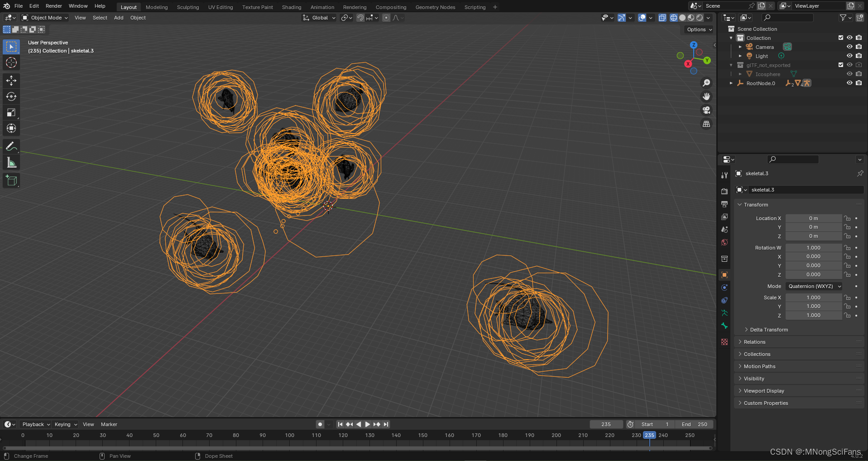868x461 pixels.
Task: Activate the Move tool
Action: point(11,81)
